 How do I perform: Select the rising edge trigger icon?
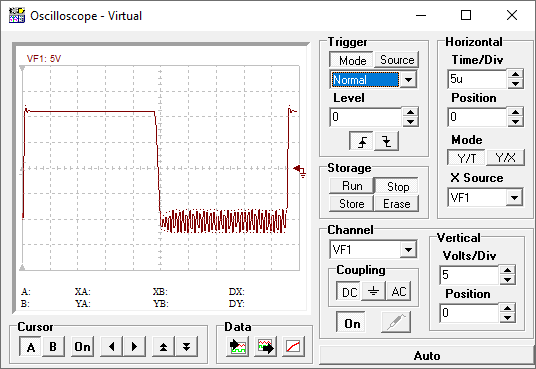click(x=362, y=141)
